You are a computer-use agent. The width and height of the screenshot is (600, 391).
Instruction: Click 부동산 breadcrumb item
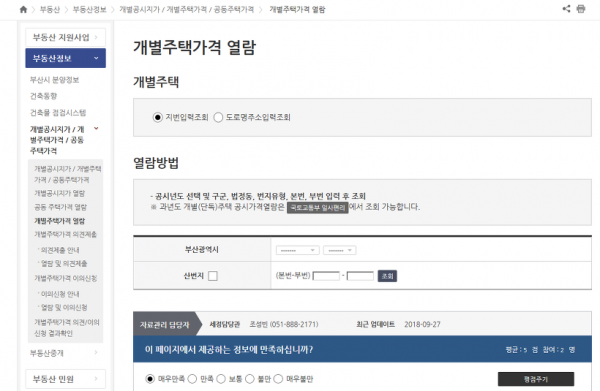pos(50,10)
